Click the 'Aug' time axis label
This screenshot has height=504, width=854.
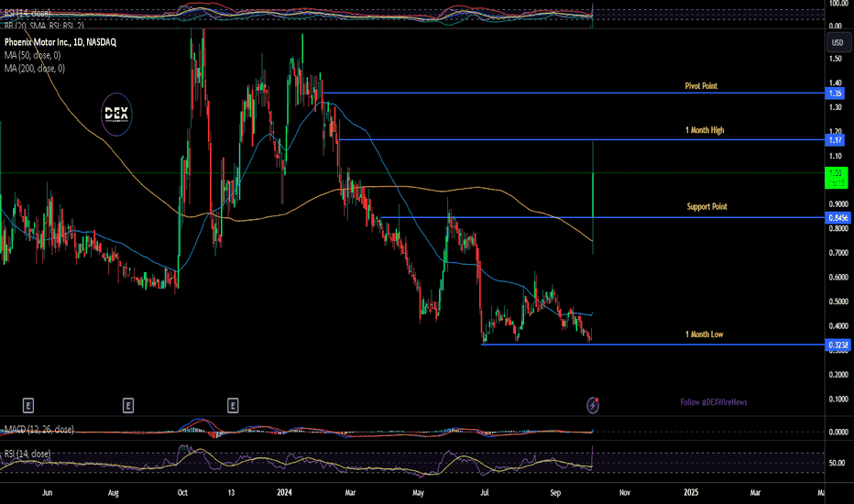114,493
